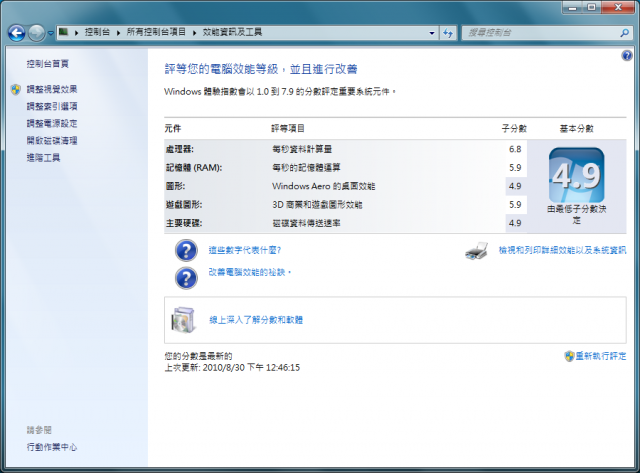The height and width of the screenshot is (473, 640).
Task: Open 調整電源設定 link
Action: (x=52, y=124)
